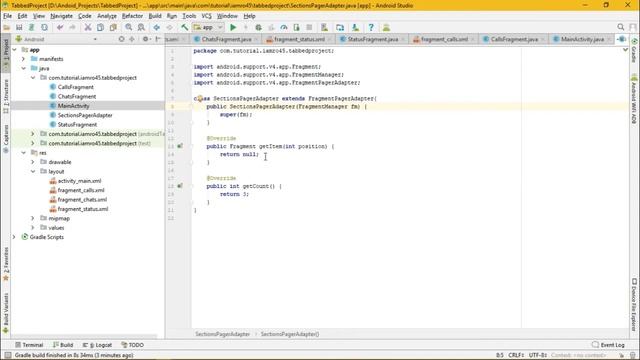Click the SDK Manager download icon

pyautogui.click(x=355, y=27)
